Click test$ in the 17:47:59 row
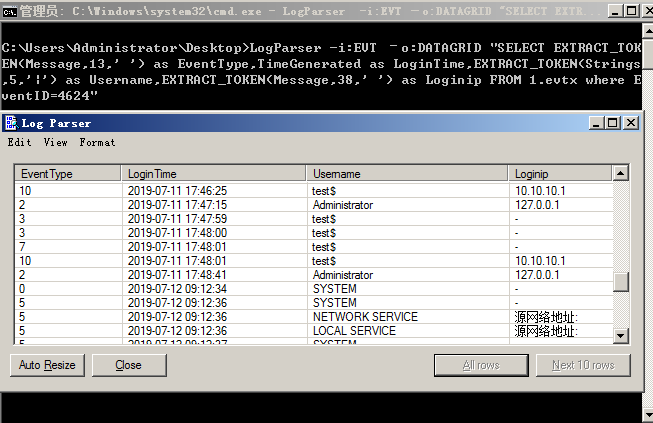The image size is (653, 423). pyautogui.click(x=408, y=219)
